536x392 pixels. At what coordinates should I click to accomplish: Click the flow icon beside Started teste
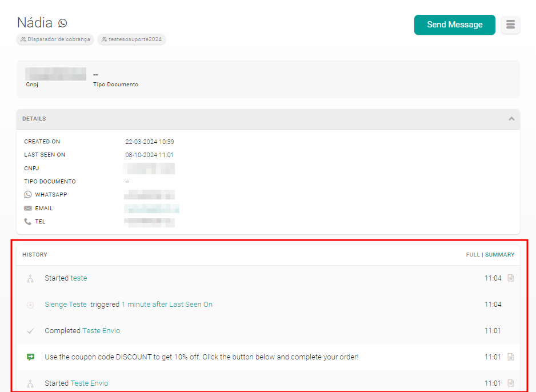pos(31,279)
